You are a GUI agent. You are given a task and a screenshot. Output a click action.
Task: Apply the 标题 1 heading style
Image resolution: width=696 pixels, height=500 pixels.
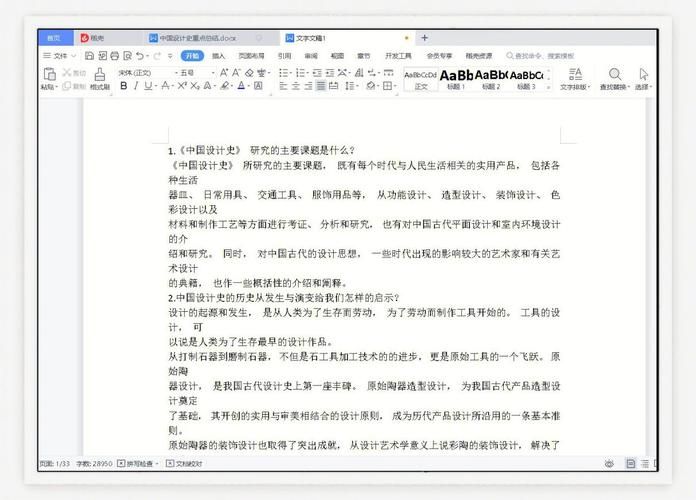click(x=456, y=78)
